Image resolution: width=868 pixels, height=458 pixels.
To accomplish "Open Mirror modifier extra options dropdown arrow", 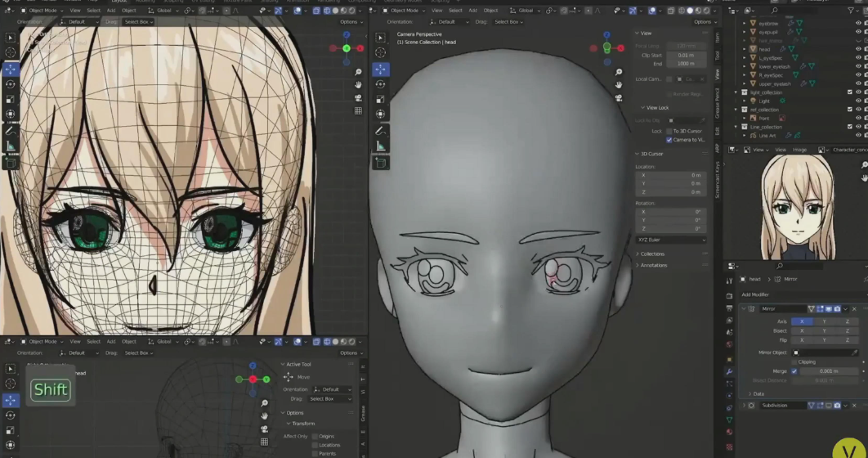I will 845,309.
